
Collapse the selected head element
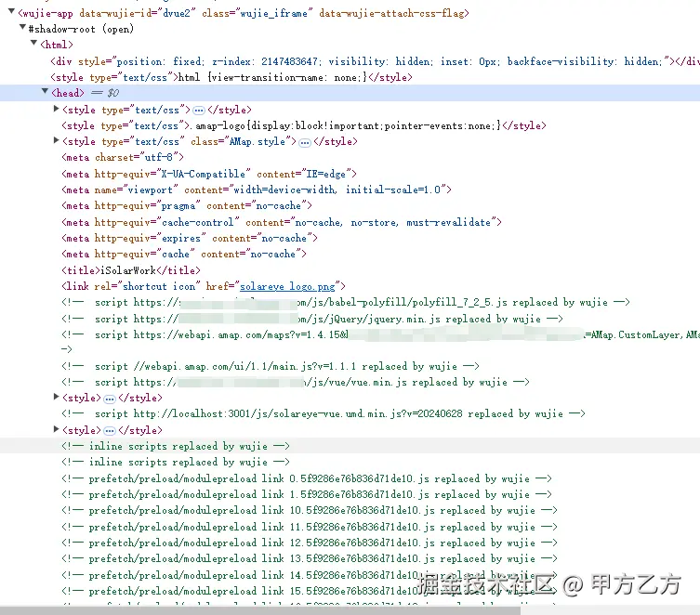(x=46, y=93)
